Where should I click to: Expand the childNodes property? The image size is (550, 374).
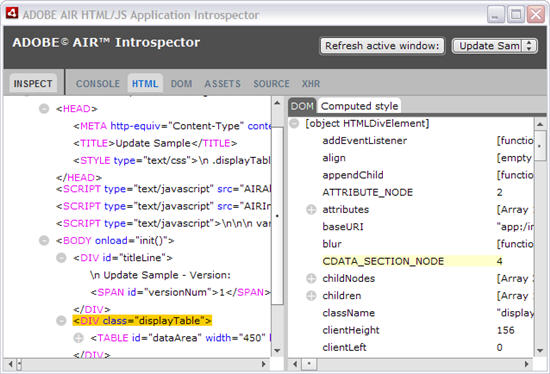[311, 279]
